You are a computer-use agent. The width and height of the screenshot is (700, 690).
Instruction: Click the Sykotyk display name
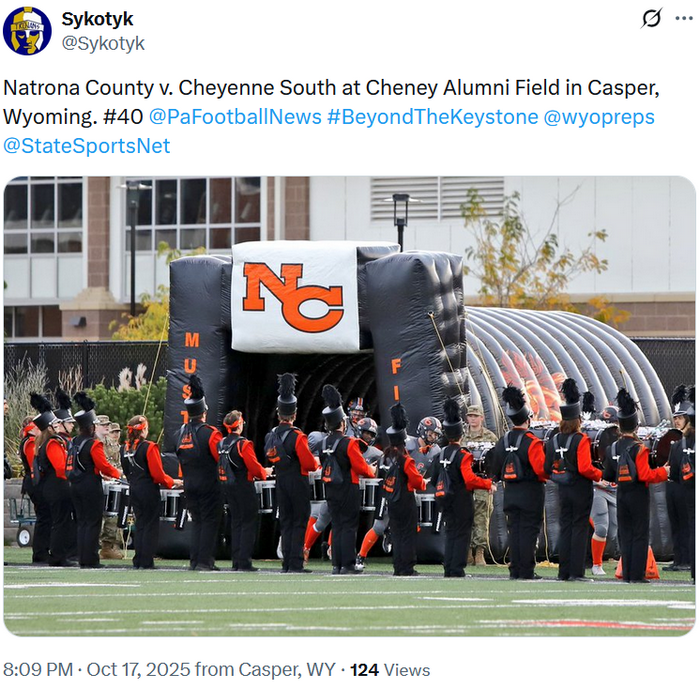click(97, 19)
